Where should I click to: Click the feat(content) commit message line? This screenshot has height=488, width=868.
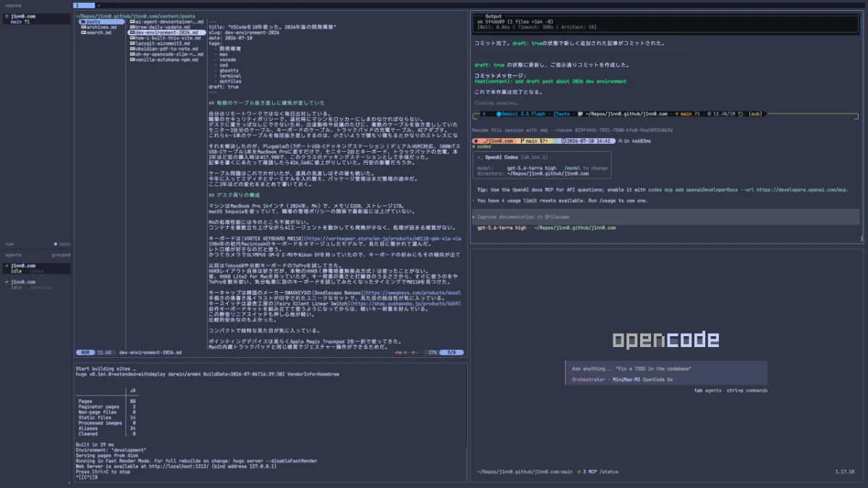(x=550, y=82)
